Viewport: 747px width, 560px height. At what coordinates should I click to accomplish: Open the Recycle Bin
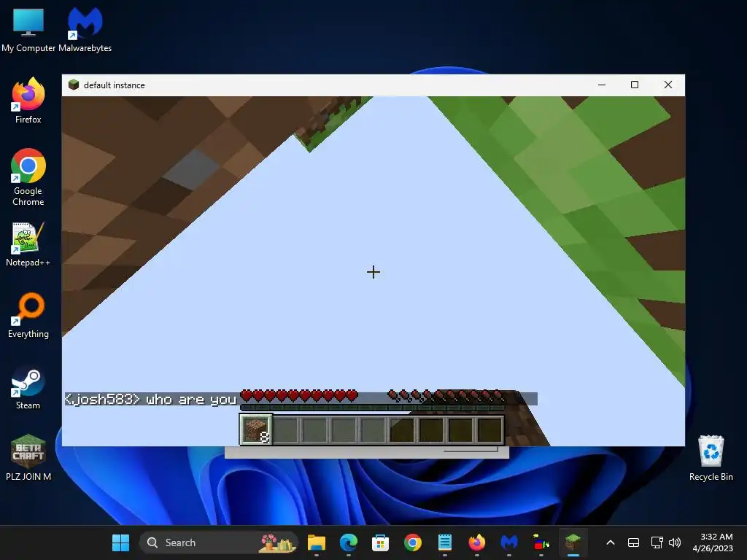tap(711, 458)
